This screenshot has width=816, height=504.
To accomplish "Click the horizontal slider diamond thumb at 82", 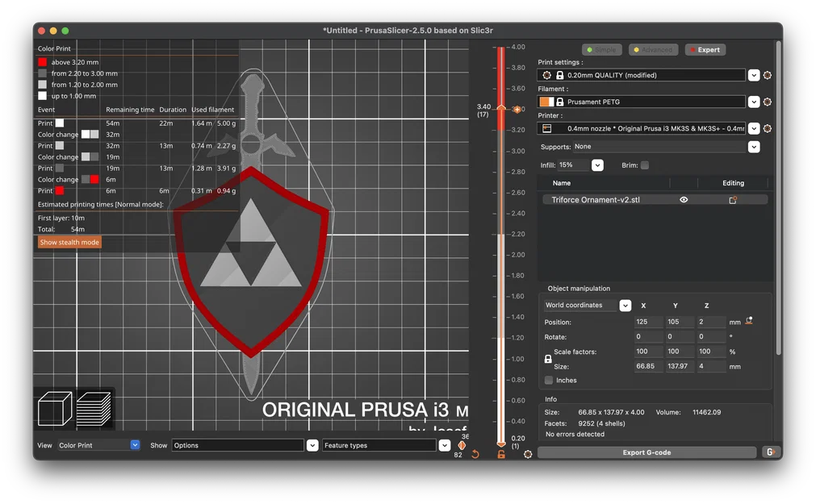I will point(462,445).
